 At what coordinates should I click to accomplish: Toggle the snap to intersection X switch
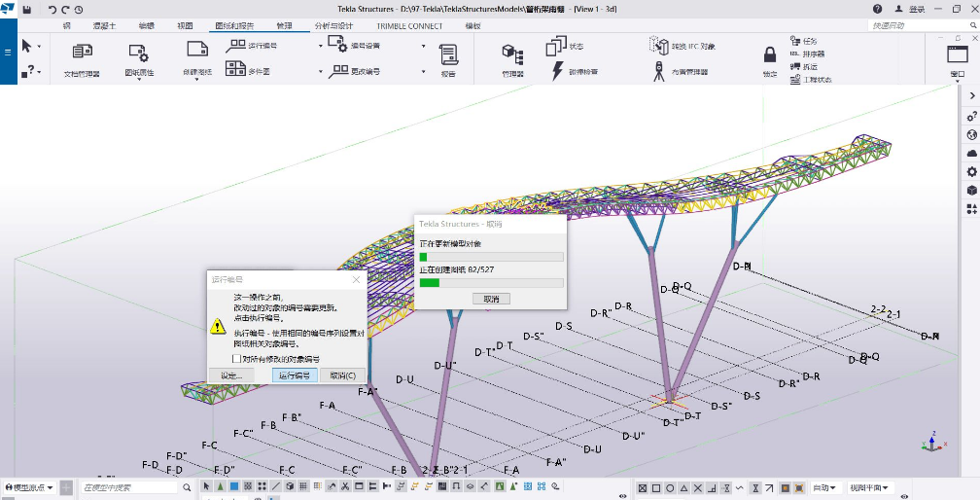pyautogui.click(x=697, y=487)
